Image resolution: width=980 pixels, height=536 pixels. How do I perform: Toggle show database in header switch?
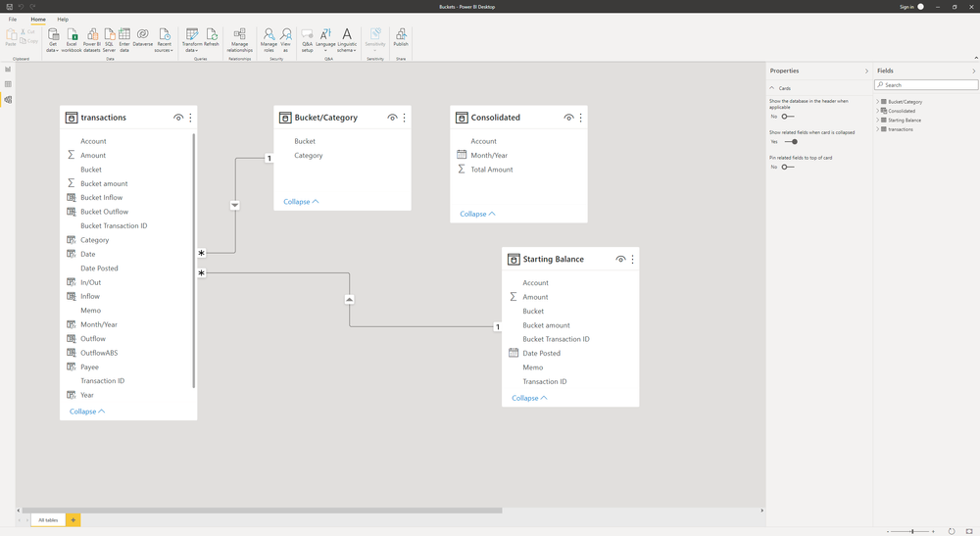[787, 117]
